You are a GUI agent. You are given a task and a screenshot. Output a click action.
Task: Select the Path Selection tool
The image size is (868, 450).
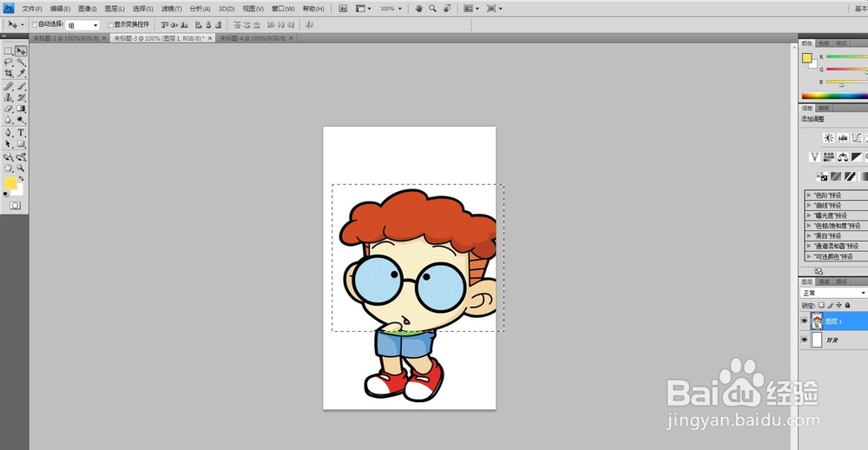9,144
